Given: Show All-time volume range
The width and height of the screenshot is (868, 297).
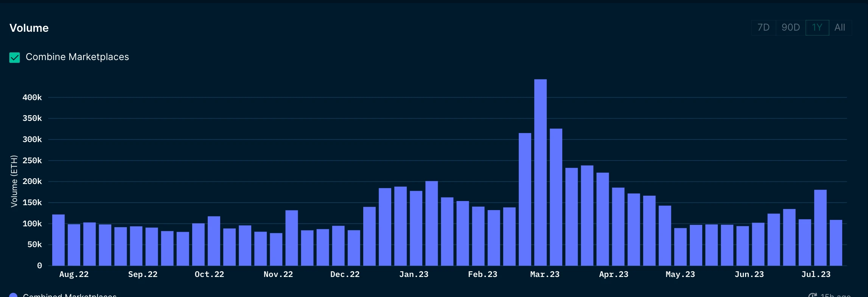Looking at the screenshot, I should (x=840, y=28).
